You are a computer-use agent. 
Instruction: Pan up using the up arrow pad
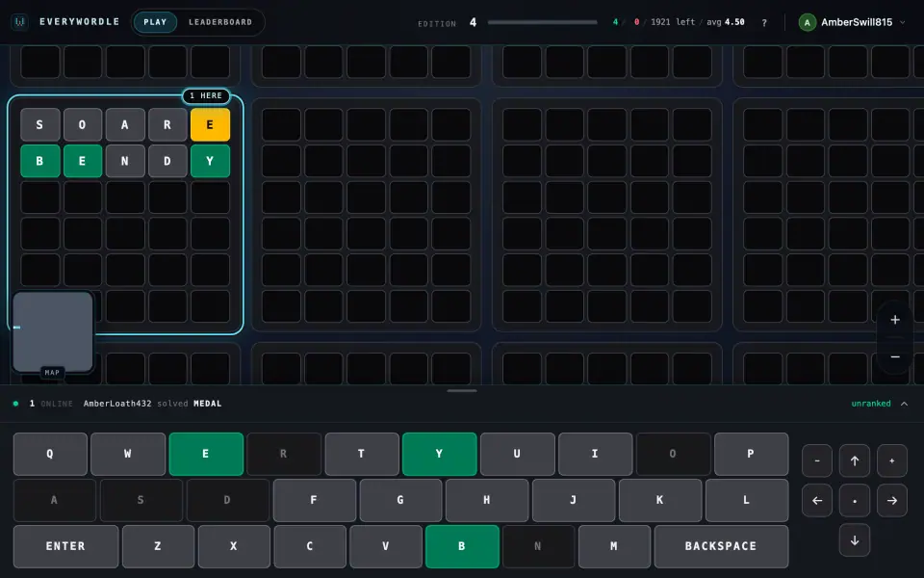point(855,460)
